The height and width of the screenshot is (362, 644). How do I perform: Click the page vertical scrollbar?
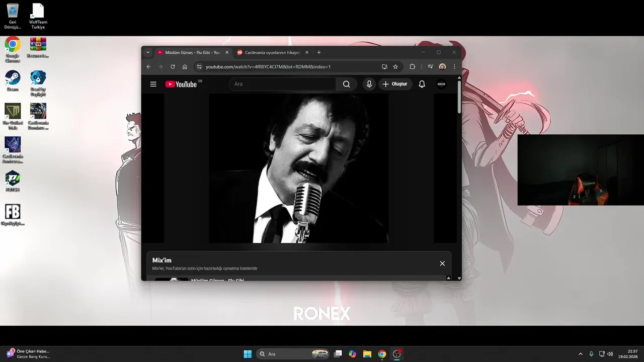coord(459,97)
